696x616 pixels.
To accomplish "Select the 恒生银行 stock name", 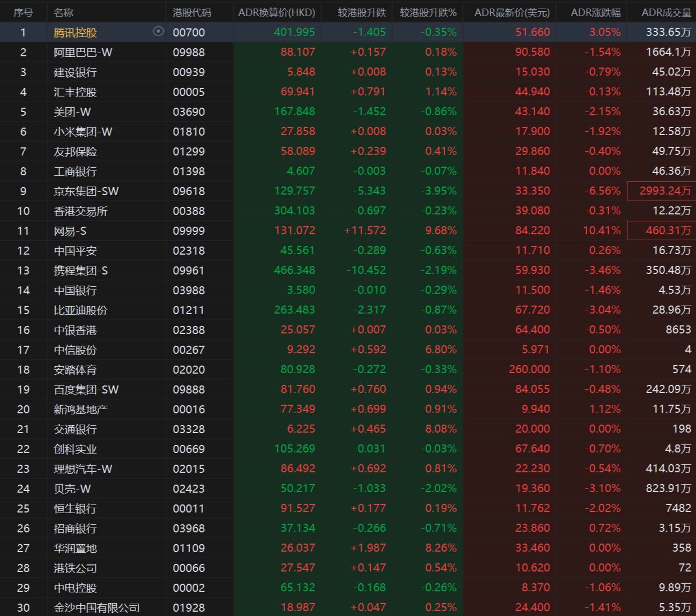I will tap(75, 509).
